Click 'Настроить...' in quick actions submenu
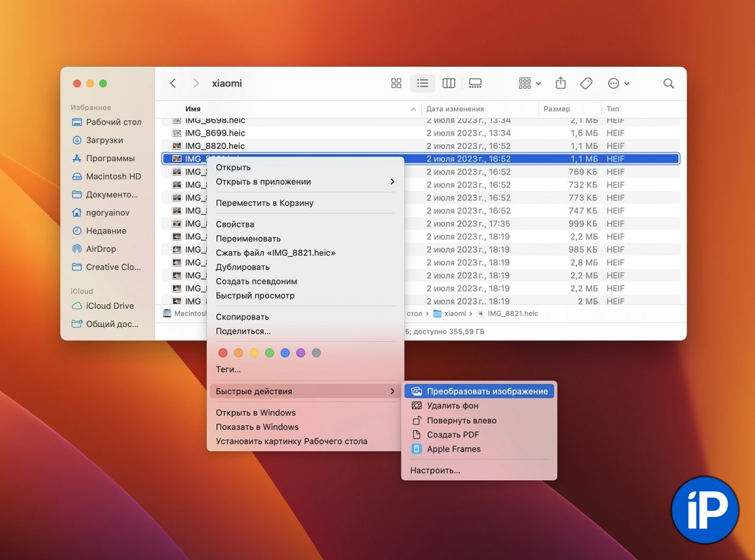 (435, 470)
